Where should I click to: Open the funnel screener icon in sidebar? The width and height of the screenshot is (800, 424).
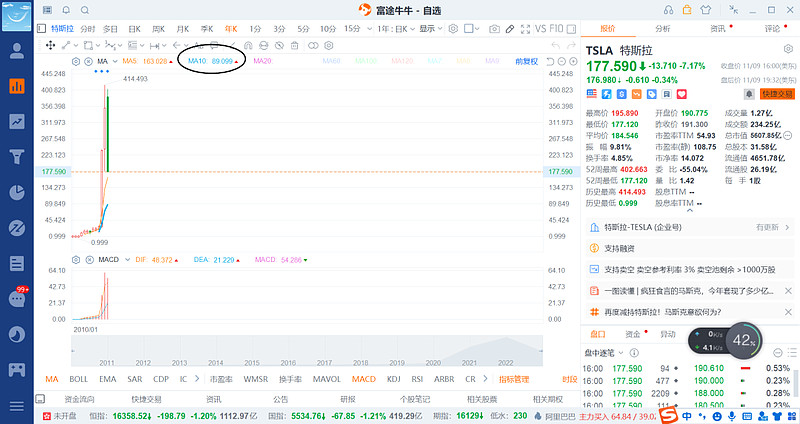[17, 157]
